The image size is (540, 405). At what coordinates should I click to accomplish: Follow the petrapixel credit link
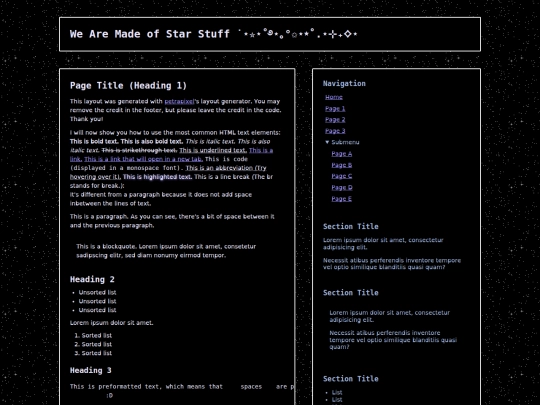point(179,101)
